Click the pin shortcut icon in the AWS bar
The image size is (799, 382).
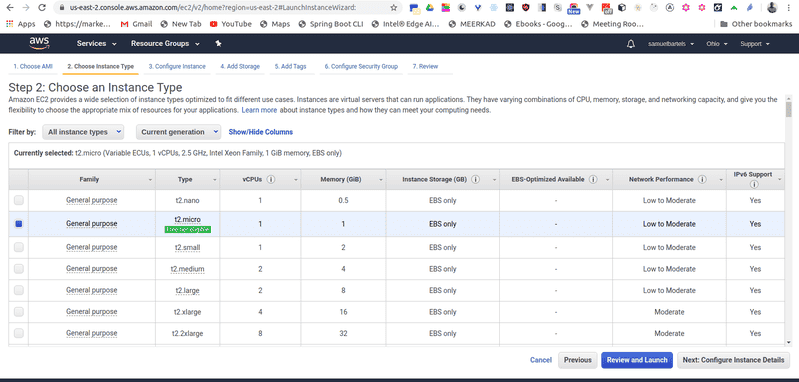219,44
